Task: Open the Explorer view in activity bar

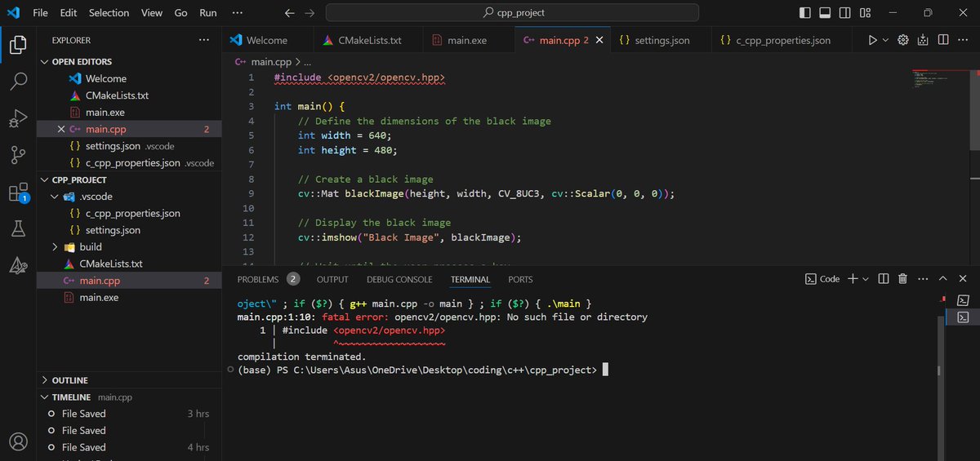Action: [x=18, y=44]
